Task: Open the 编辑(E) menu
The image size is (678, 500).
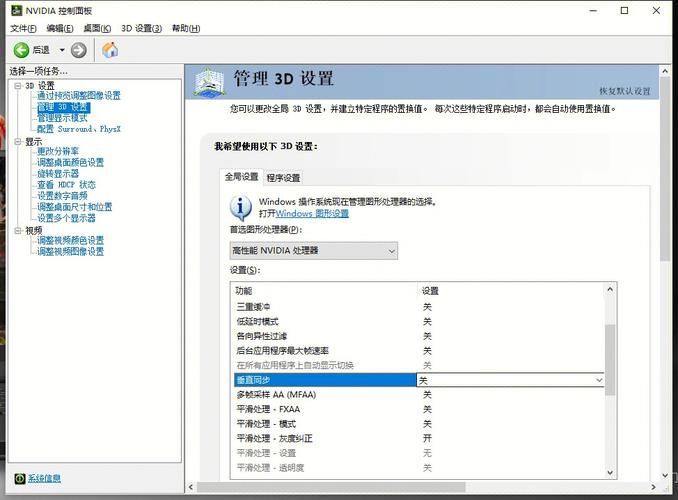Action: 60,29
